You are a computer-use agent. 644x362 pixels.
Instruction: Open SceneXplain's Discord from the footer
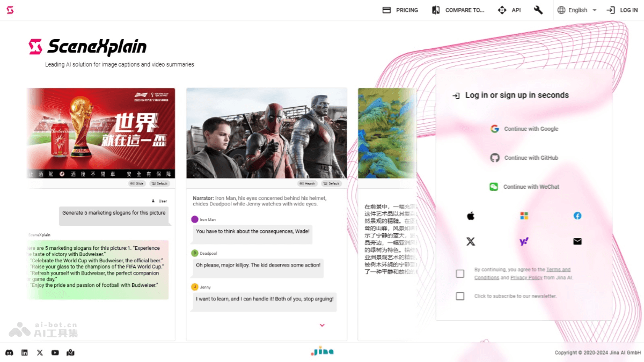9,352
